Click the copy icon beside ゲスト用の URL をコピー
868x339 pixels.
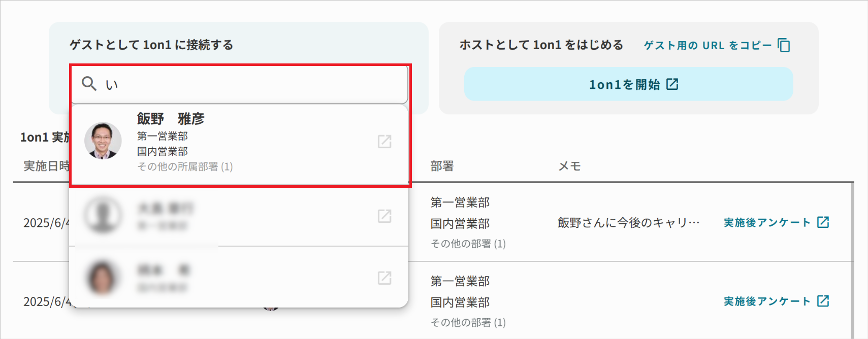click(x=783, y=45)
